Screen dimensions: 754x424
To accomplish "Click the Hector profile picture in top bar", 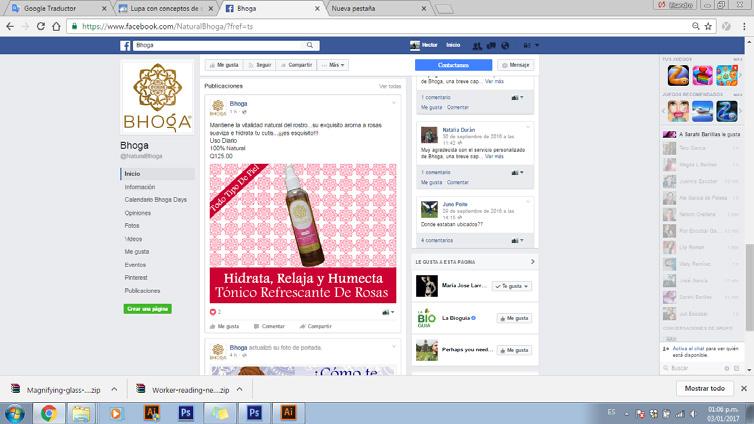I will (415, 45).
